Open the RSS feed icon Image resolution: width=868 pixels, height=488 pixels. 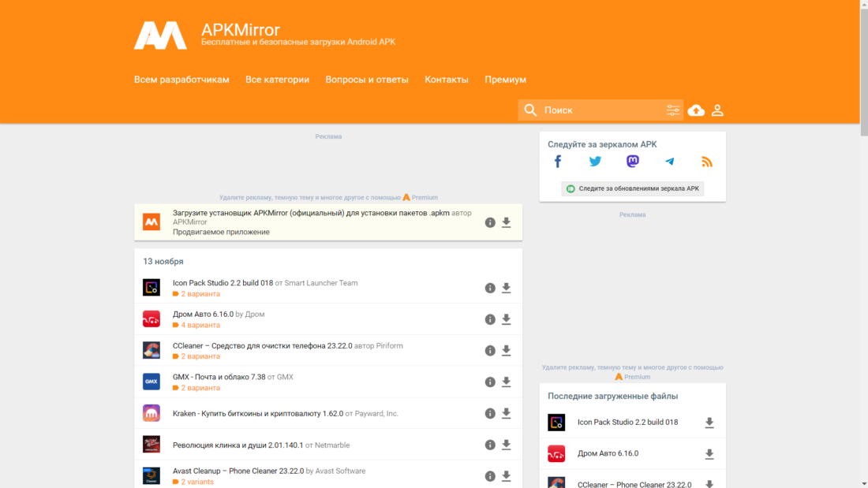point(707,162)
